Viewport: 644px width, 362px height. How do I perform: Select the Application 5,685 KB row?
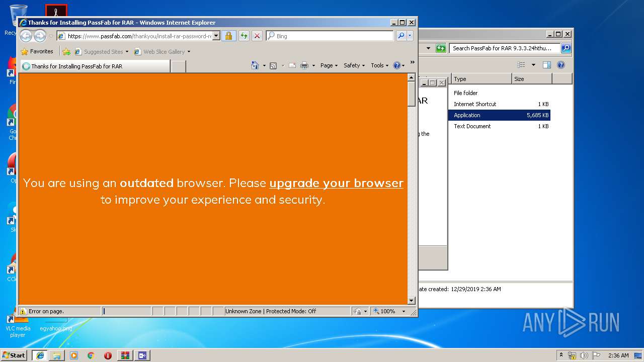pos(499,115)
